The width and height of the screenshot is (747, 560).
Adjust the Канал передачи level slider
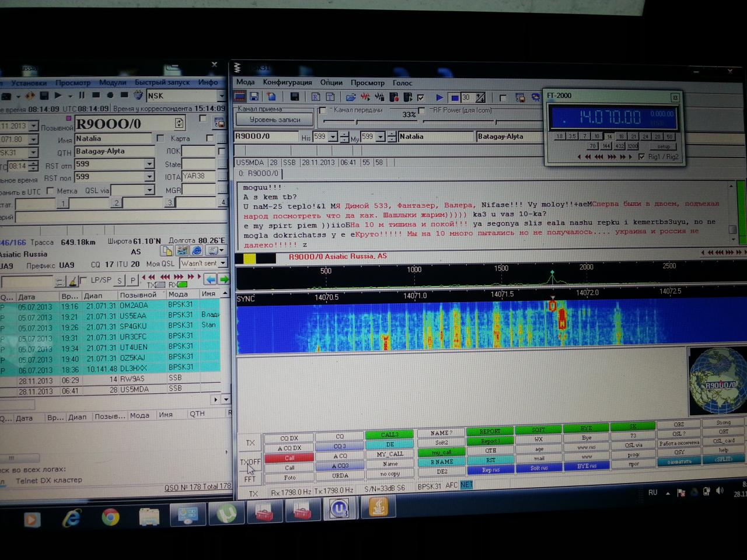point(357,121)
